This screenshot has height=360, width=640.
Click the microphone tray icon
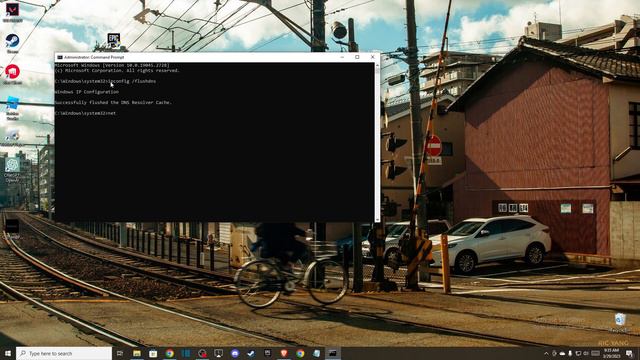[570, 353]
